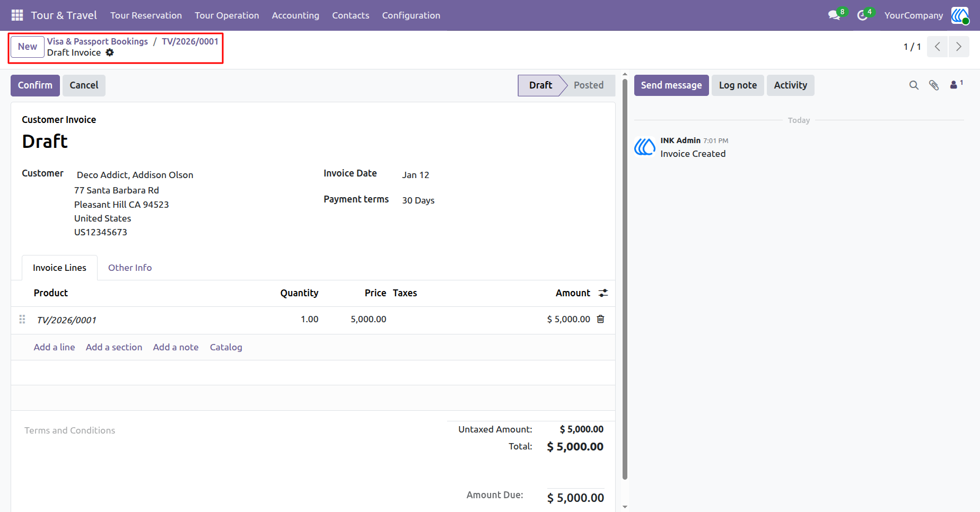Schedule an Activity
The width and height of the screenshot is (980, 512).
click(790, 85)
